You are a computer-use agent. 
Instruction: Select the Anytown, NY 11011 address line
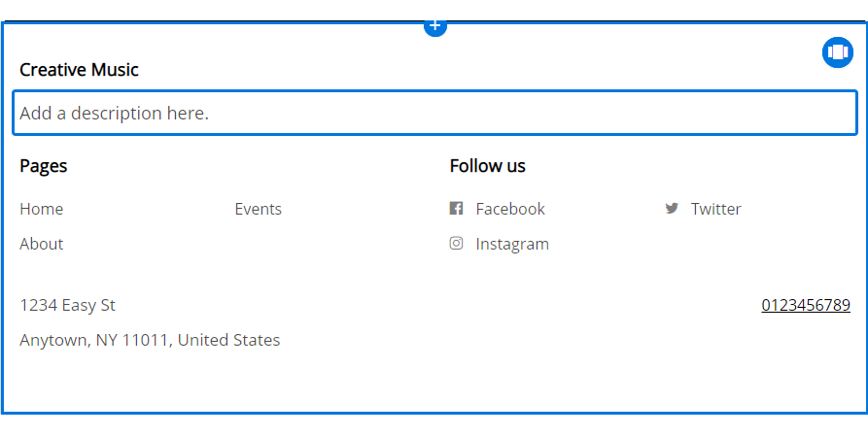[x=150, y=340]
